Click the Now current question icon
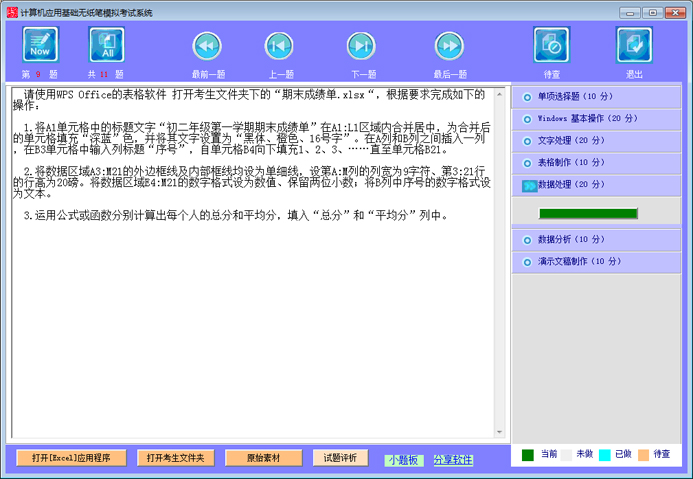Screen dimensions: 693x479 coord(40,45)
